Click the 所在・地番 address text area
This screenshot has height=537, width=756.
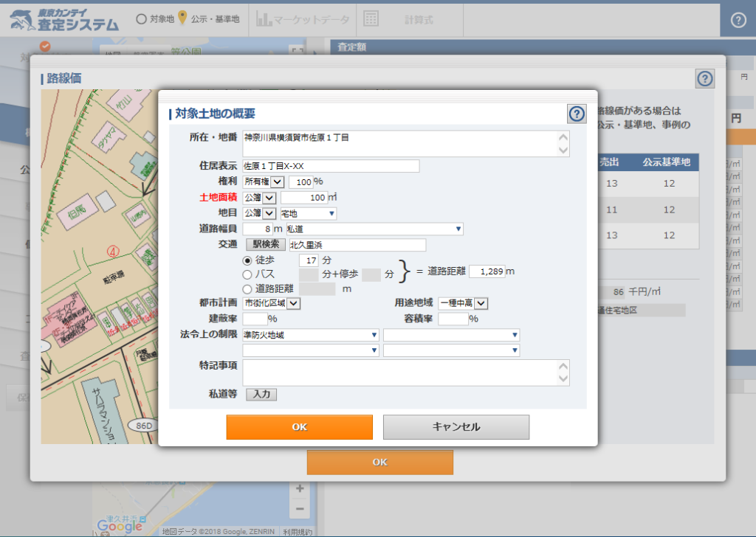pos(406,144)
